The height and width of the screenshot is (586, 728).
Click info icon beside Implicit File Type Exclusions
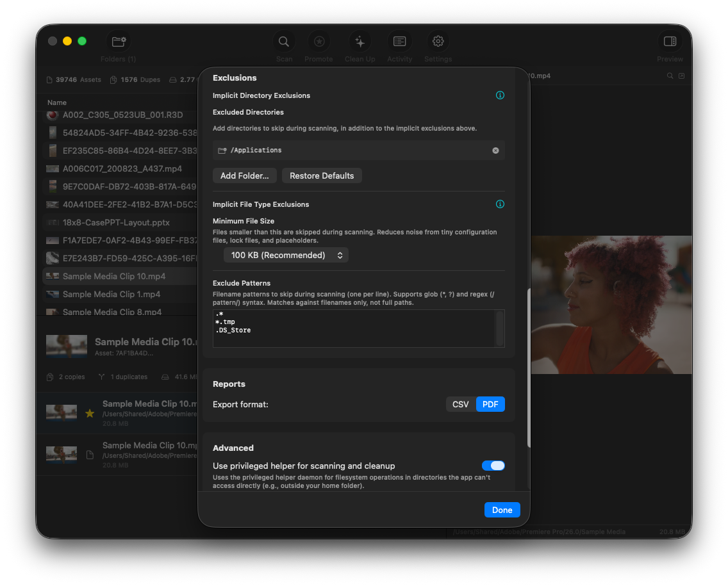(500, 204)
